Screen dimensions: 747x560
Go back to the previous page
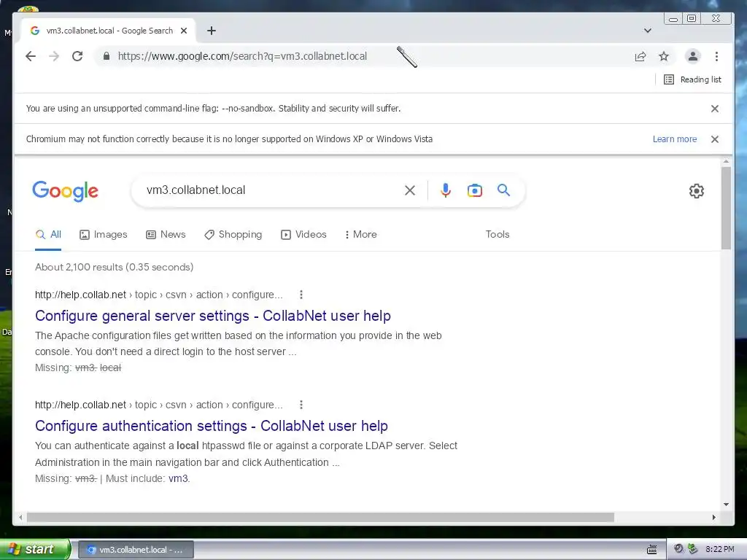31,56
